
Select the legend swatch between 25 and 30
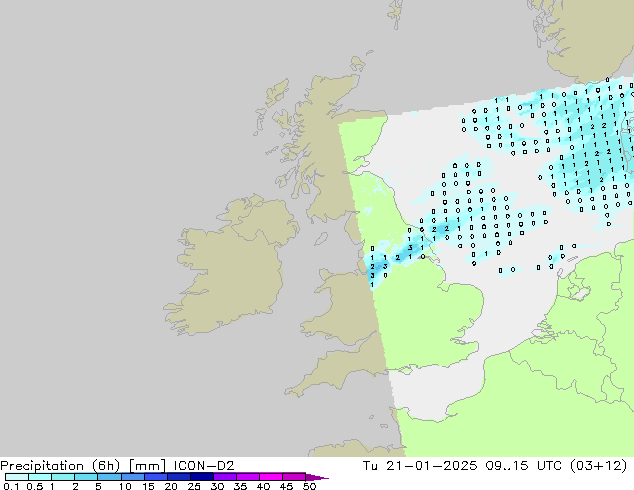click(202, 477)
